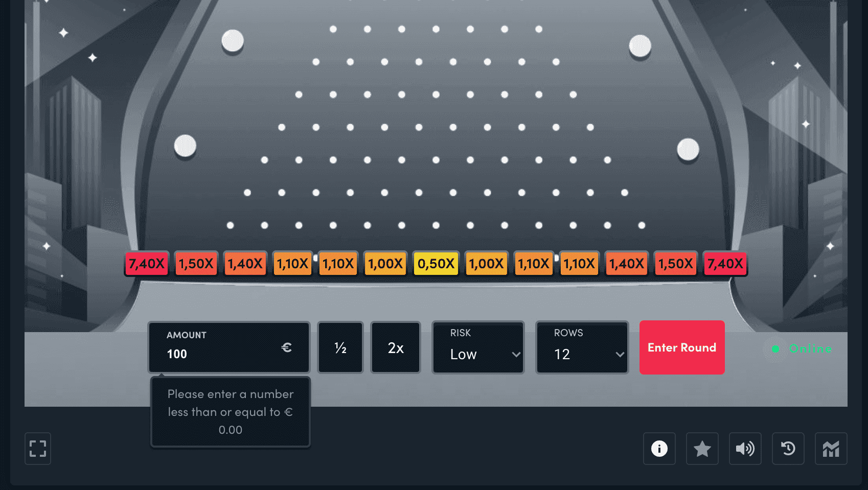Open the Risk dropdown set to Low
868x490 pixels.
tap(478, 347)
